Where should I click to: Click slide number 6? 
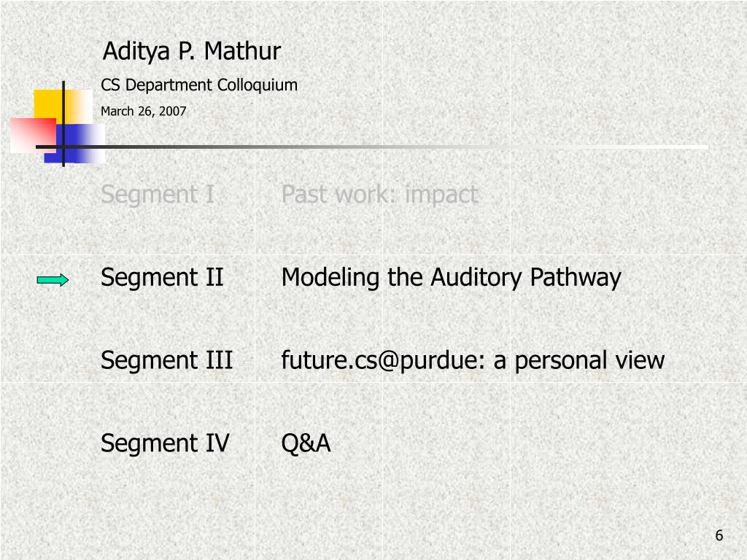click(719, 535)
